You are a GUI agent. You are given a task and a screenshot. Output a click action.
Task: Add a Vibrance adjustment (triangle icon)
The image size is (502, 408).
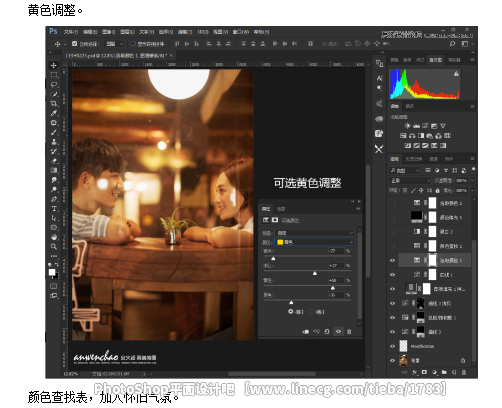tap(443, 126)
